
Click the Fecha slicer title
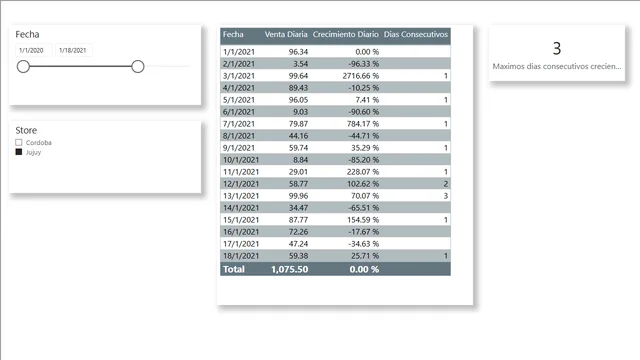27,34
